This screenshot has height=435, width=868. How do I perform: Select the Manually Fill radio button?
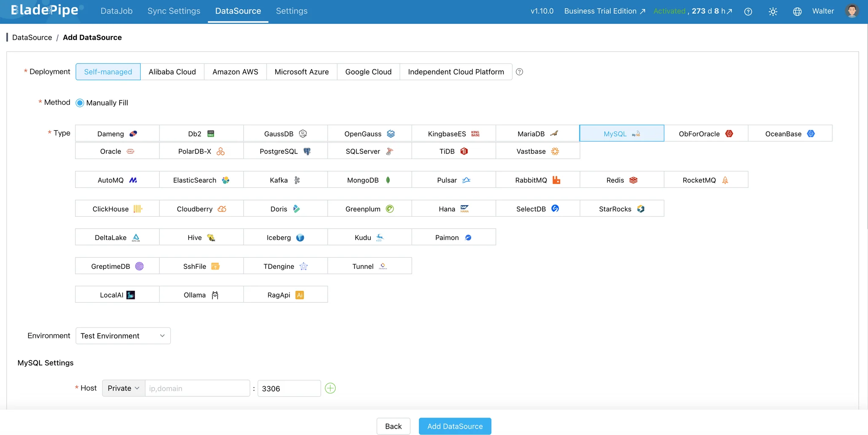click(80, 103)
